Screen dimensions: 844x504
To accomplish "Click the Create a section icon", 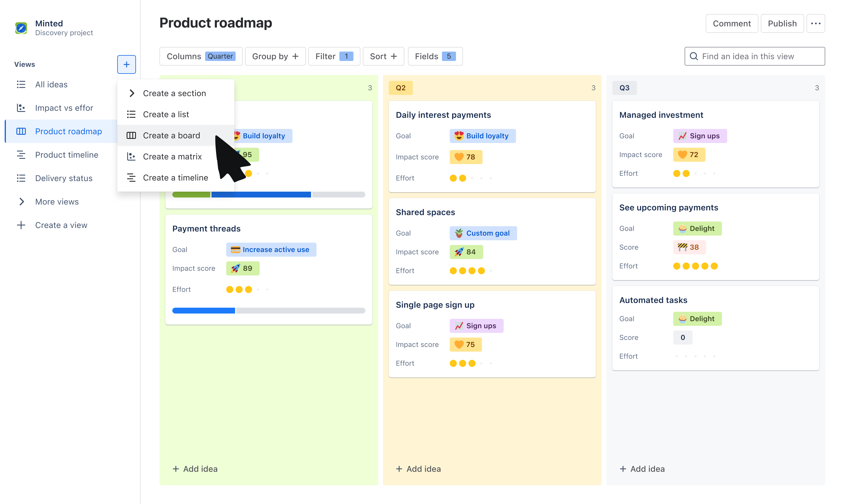I will 131,93.
